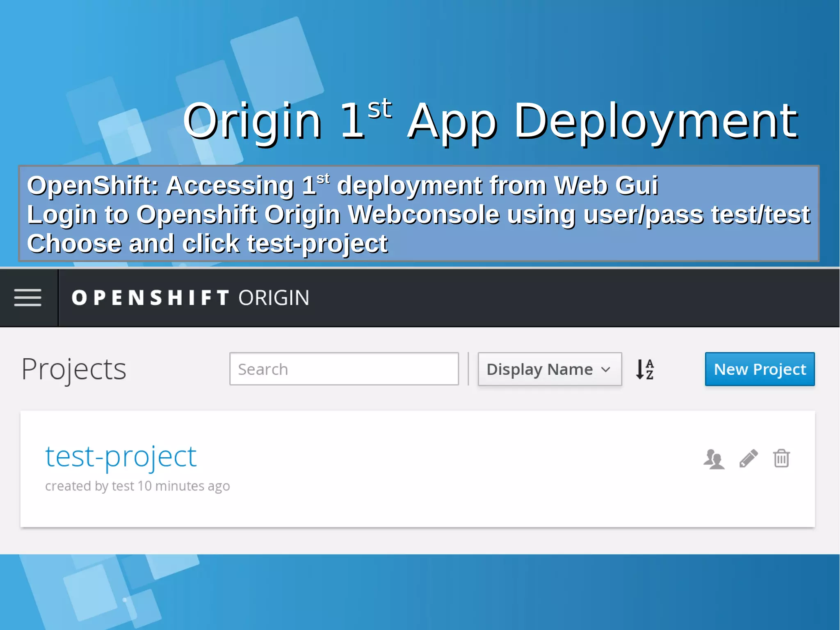Open the hamburger navigation menu
The width and height of the screenshot is (840, 630).
(28, 298)
